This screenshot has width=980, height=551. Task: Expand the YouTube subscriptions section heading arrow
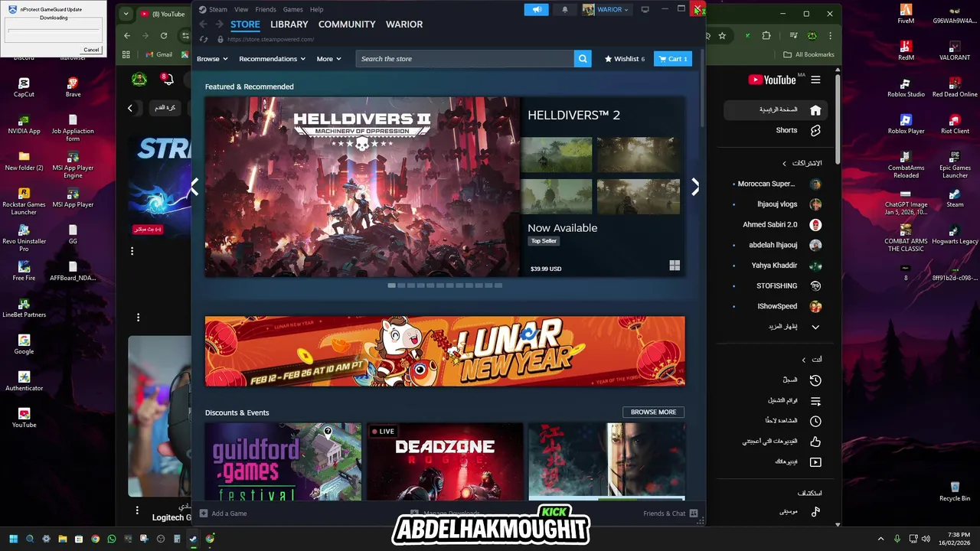[x=784, y=163]
